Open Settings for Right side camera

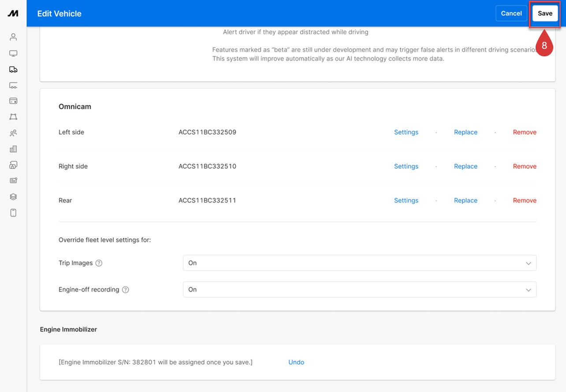pos(406,166)
